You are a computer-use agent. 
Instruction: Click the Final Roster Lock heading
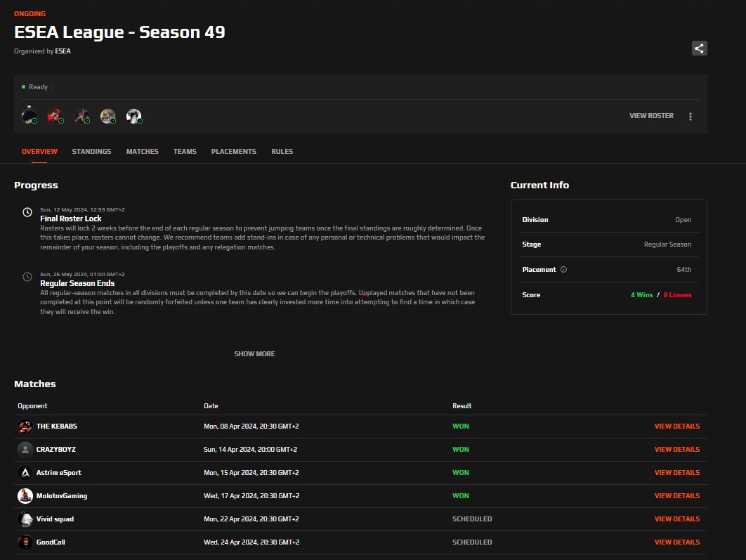pos(71,219)
